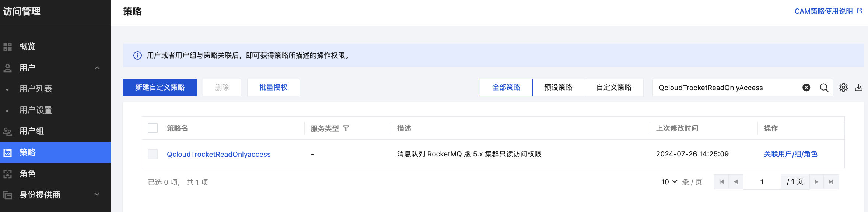Viewport: 868px width, 212px height.
Task: Tick checkbox for QcloudTrocketReadOnlyaccess row
Action: 153,154
